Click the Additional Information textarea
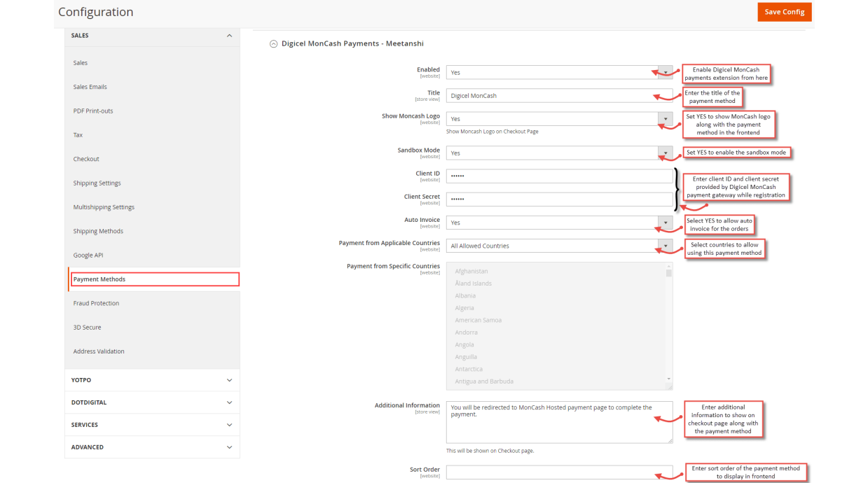This screenshot has height=483, width=868. click(559, 422)
